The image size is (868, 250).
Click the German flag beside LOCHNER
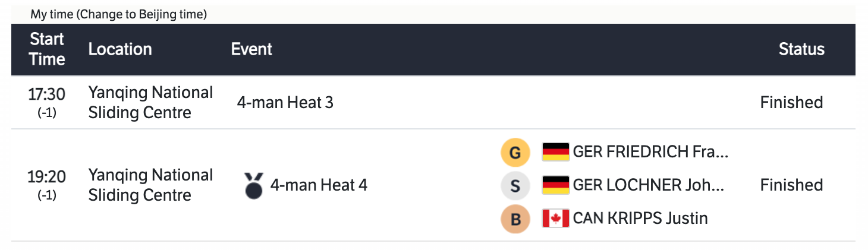(556, 185)
